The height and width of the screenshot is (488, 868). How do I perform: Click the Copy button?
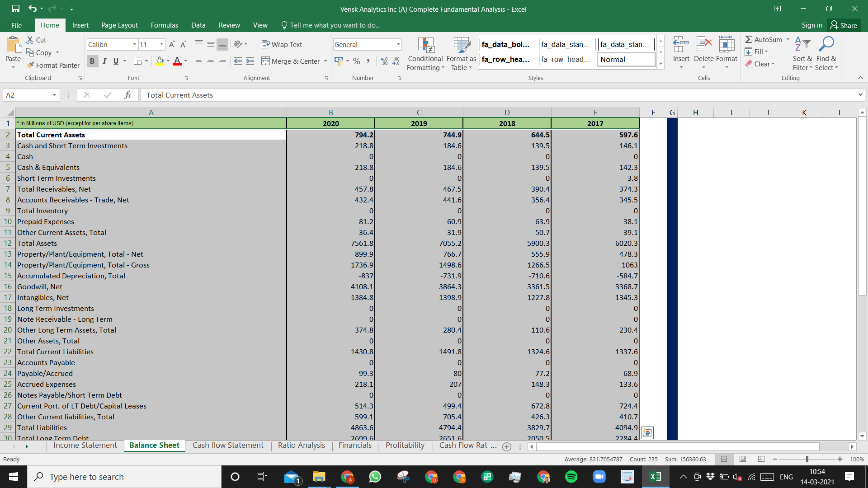(39, 52)
